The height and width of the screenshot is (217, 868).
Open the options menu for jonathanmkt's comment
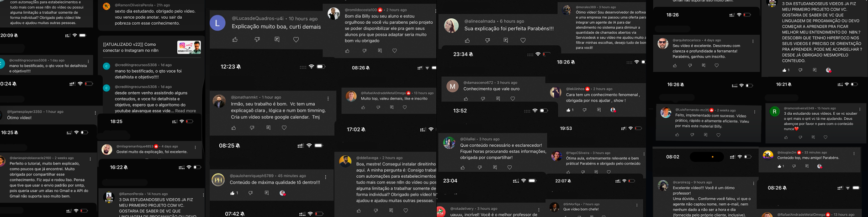(x=328, y=99)
